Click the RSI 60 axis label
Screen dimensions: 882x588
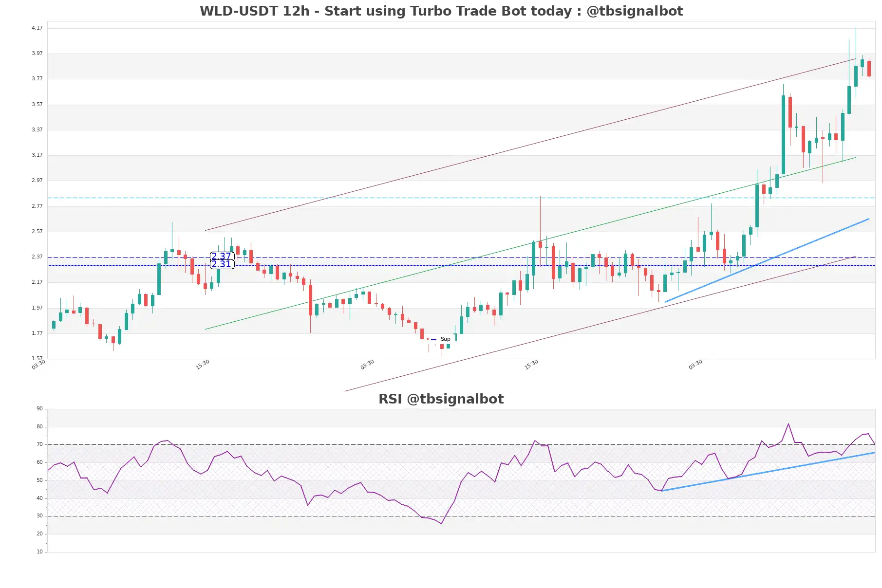coord(39,462)
